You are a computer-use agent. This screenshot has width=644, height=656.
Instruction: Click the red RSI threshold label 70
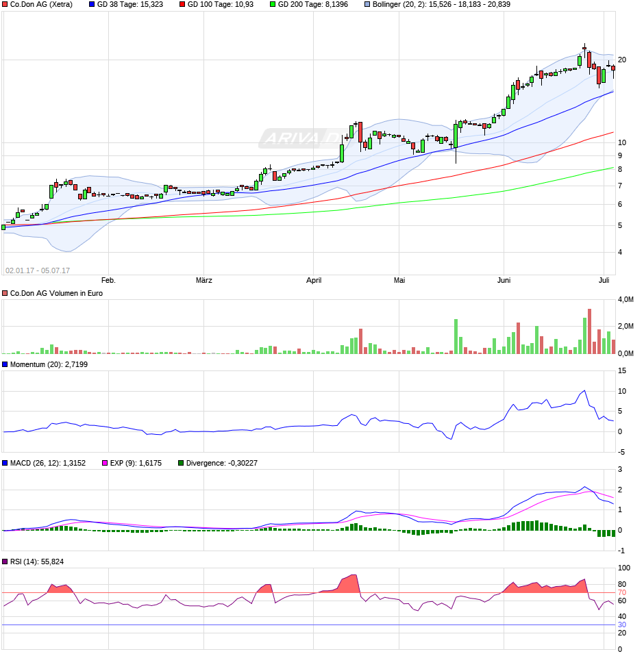click(x=622, y=593)
